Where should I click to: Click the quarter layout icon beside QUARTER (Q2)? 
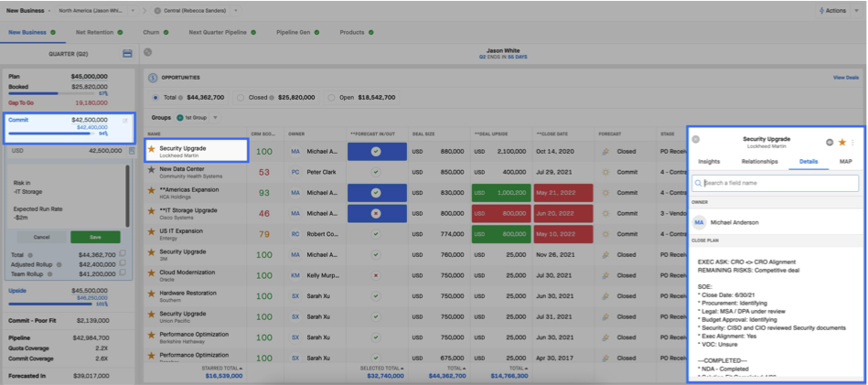click(127, 53)
